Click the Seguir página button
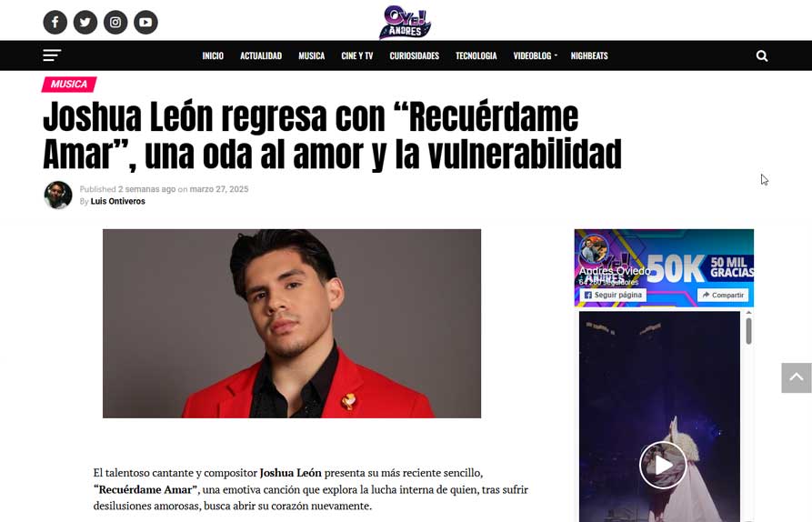This screenshot has height=522, width=812. click(613, 295)
